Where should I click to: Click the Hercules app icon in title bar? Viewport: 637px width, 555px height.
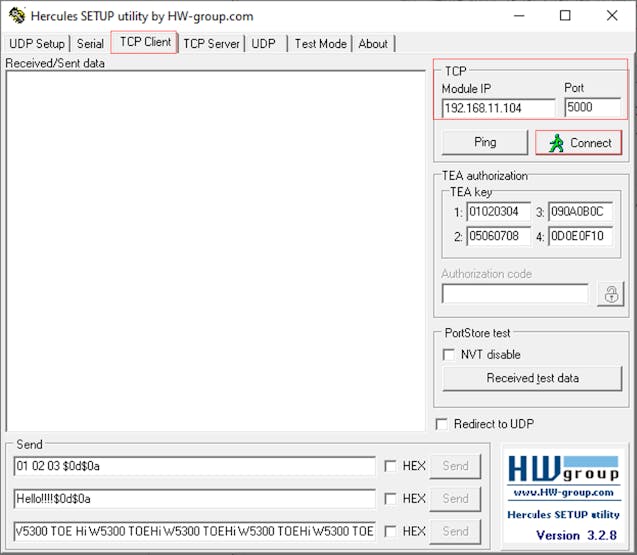[17, 16]
